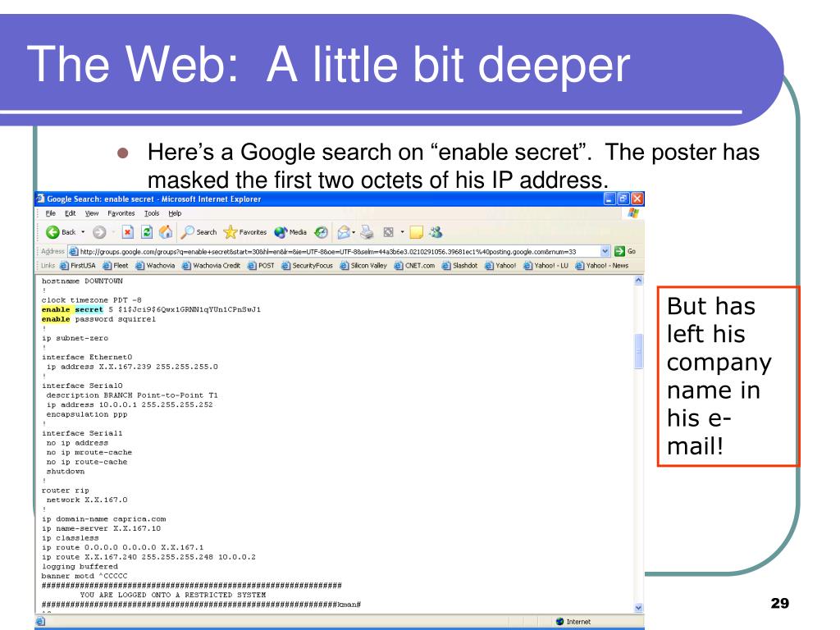This screenshot has height=630, width=840.
Task: Click the Internet zone globe icon
Action: pos(559,622)
